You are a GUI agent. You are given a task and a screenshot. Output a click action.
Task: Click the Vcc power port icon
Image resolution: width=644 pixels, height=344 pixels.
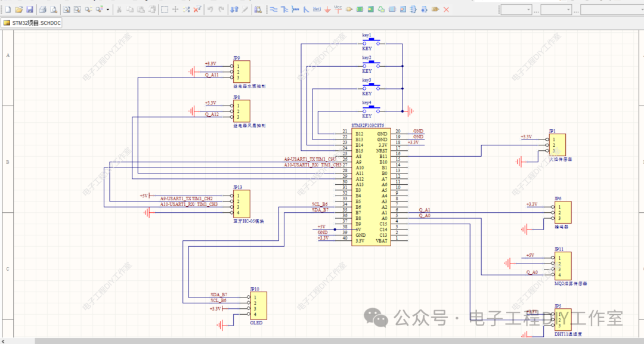(x=338, y=9)
